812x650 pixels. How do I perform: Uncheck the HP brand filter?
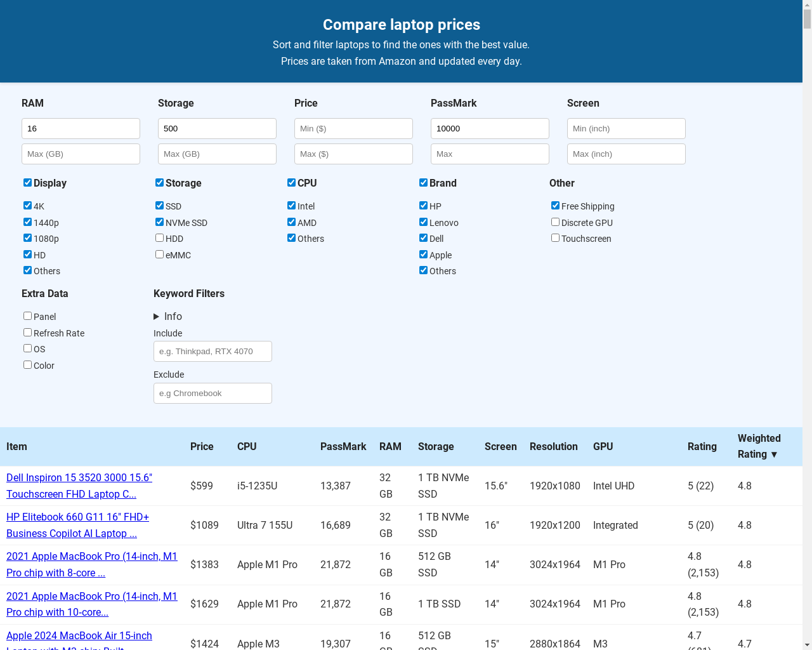[x=423, y=206]
